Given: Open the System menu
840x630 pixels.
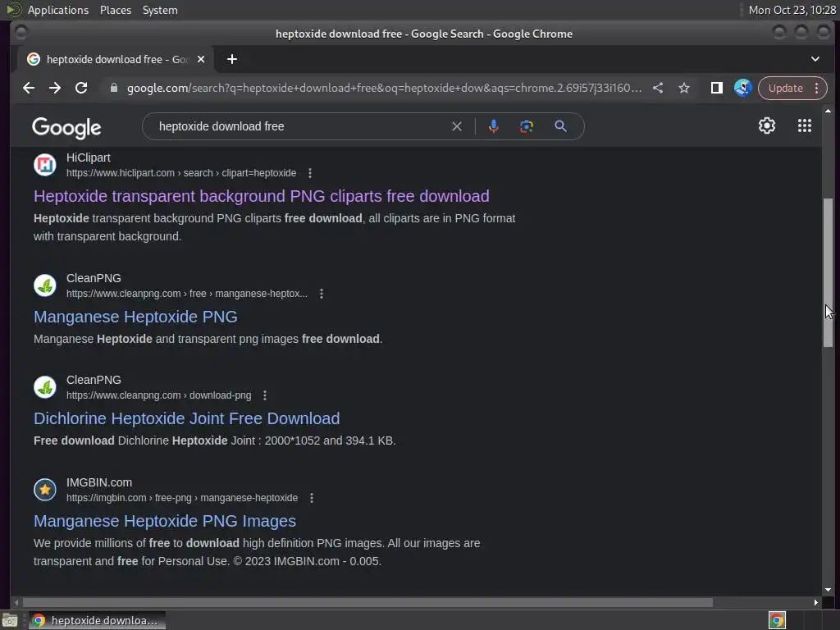Looking at the screenshot, I should 160,10.
